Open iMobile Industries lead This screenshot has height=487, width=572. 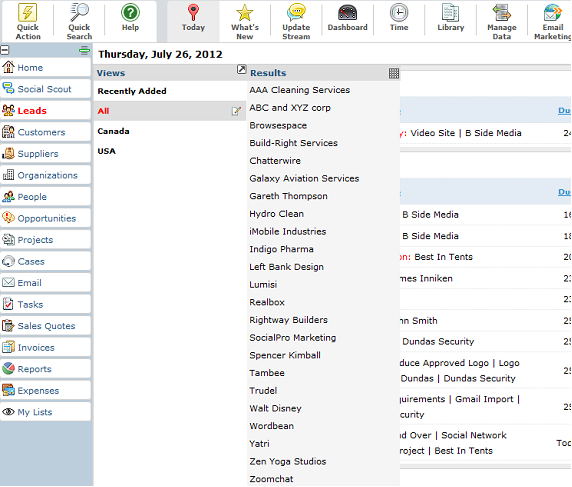pos(287,231)
